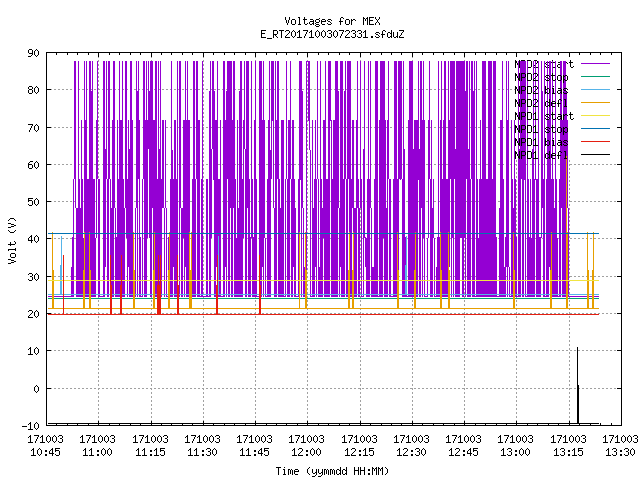The image size is (640, 480).
Task: Click the x-axis tick label 171003 12:00
Action: (307, 446)
